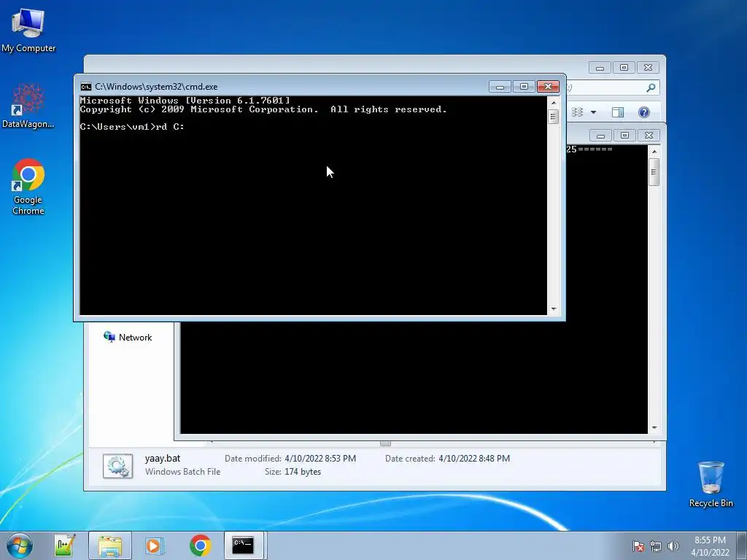
Task: Minimize the front cmd.exe window
Action: click(x=500, y=87)
